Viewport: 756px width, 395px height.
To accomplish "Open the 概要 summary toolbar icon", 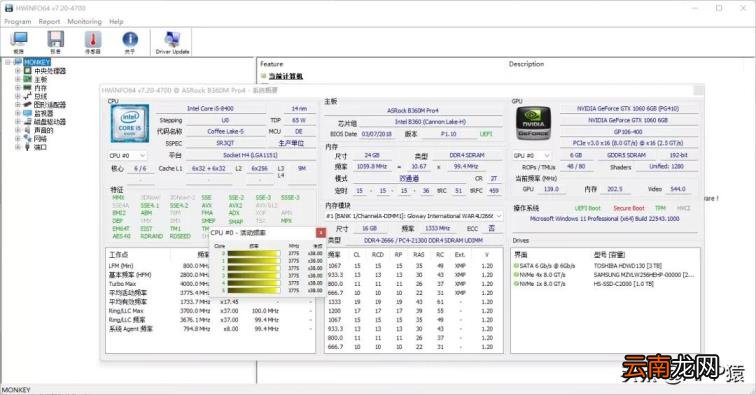I will [19, 40].
